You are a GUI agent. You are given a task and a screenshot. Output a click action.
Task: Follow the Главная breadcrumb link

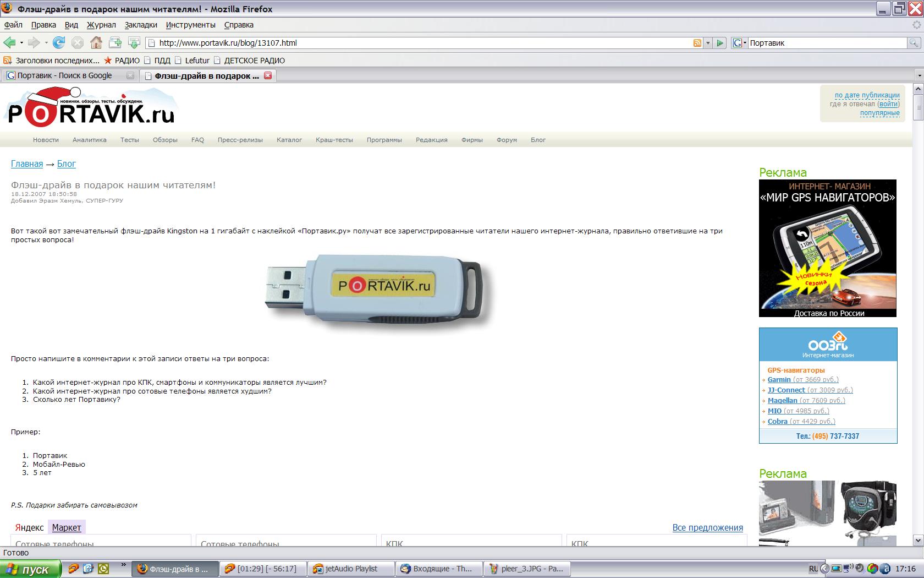coord(27,164)
